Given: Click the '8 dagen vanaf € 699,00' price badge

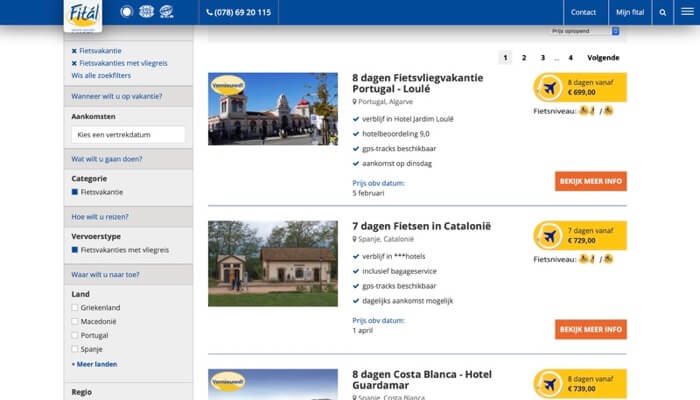Looking at the screenshot, I should pyautogui.click(x=580, y=88).
